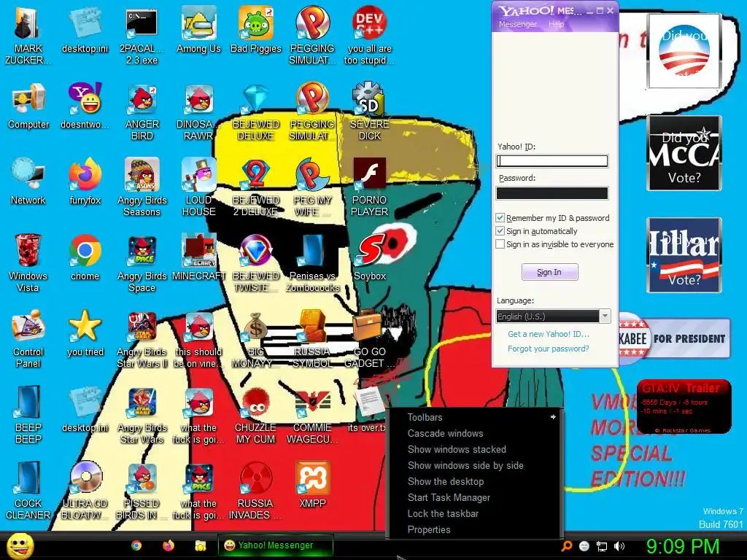Open the GO GO GADGET briefcase icon
747x560 pixels.
370,339
